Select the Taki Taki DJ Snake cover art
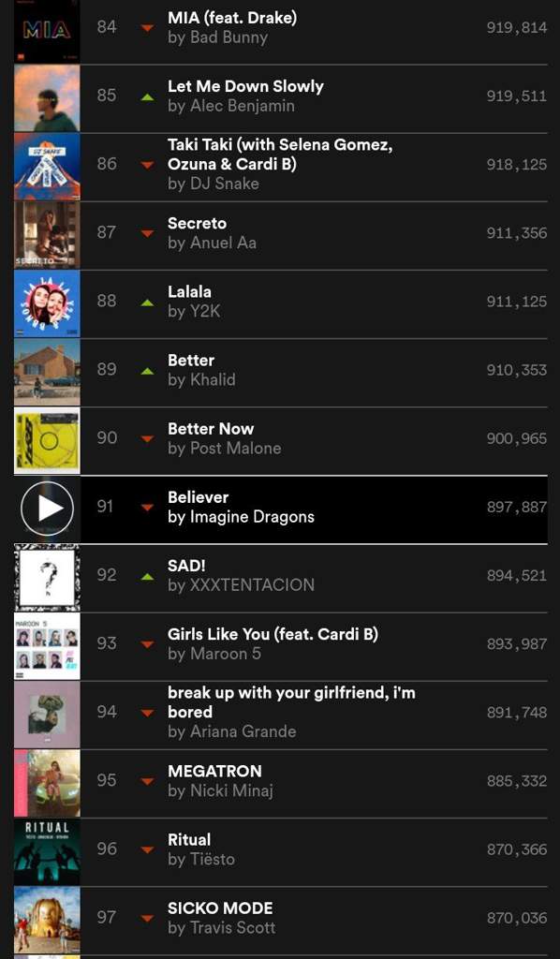This screenshot has height=959, width=560. coord(47,167)
